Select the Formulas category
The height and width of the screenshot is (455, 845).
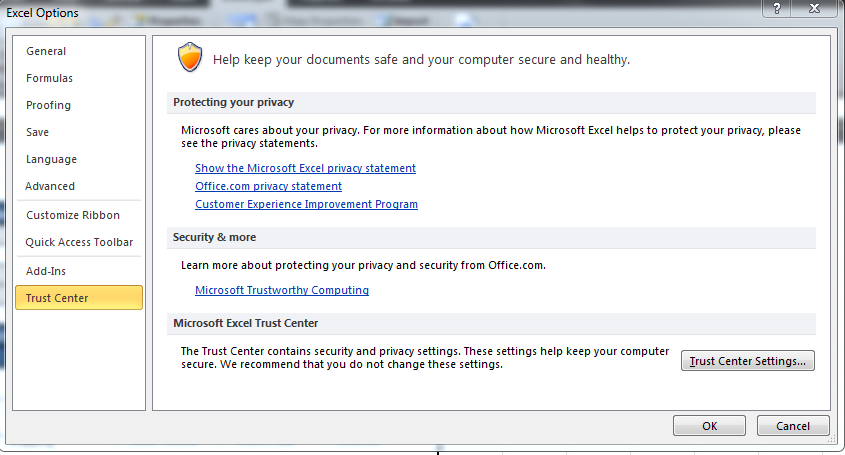[49, 78]
